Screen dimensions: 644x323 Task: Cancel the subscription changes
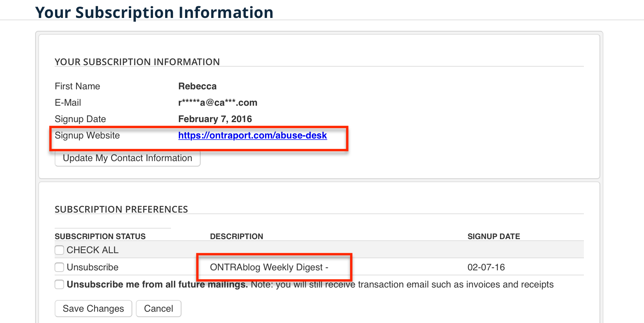[158, 309]
